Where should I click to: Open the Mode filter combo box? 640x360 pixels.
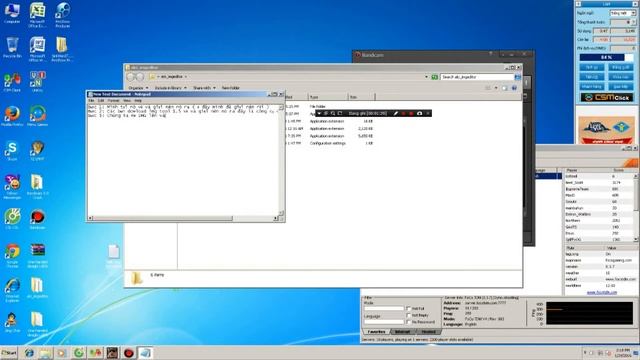coord(384,309)
